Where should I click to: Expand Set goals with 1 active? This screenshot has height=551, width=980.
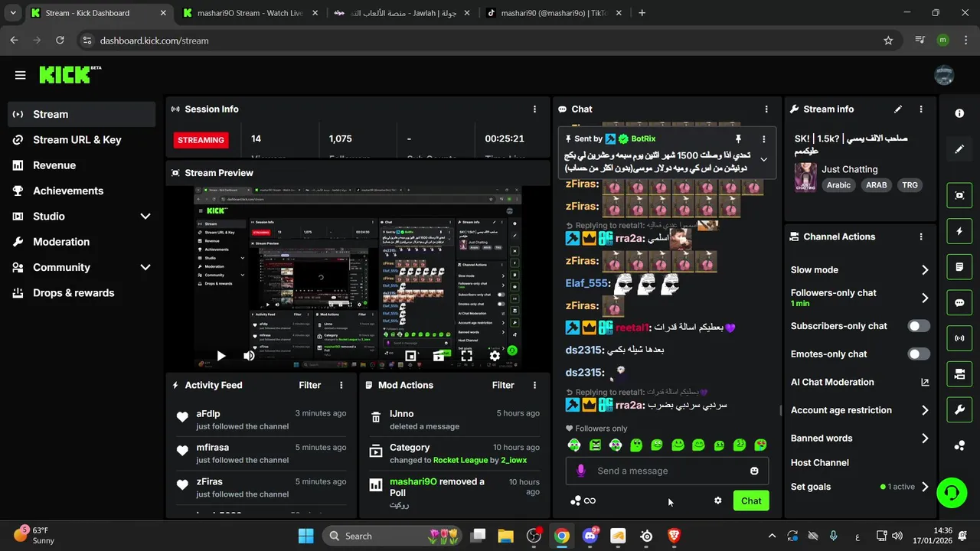pyautogui.click(x=925, y=487)
